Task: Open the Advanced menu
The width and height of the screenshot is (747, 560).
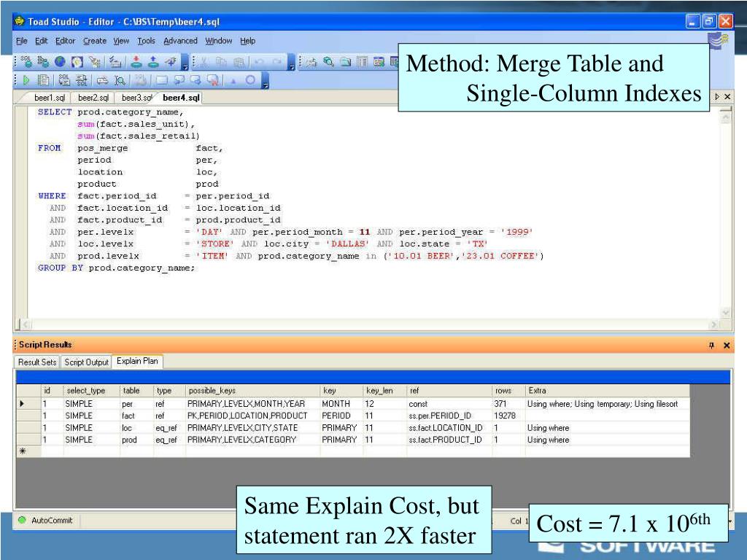Action: click(180, 41)
